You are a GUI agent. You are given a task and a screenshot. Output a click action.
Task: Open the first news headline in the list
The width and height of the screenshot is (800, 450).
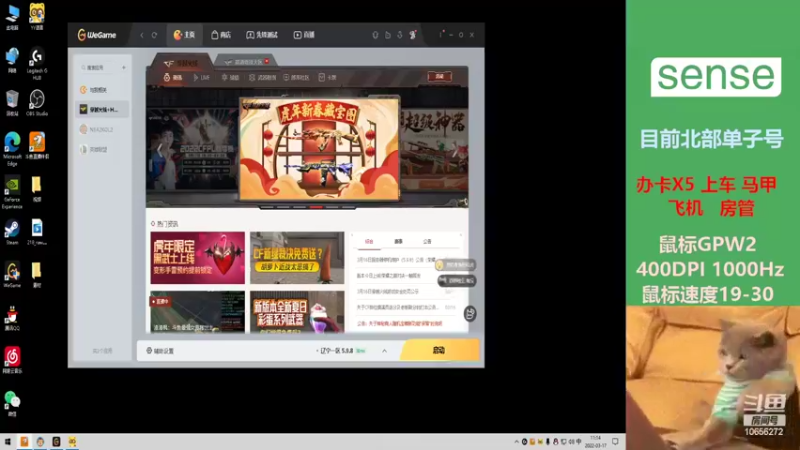[396, 260]
